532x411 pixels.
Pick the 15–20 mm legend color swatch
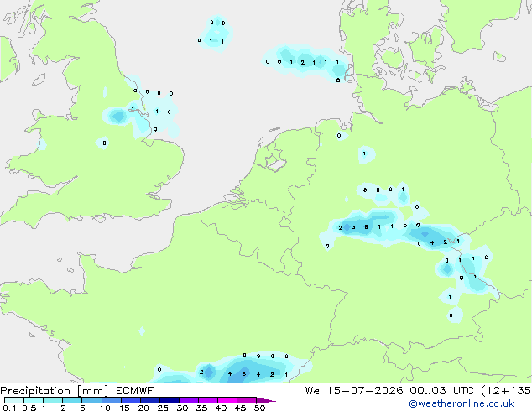[x=130, y=400]
